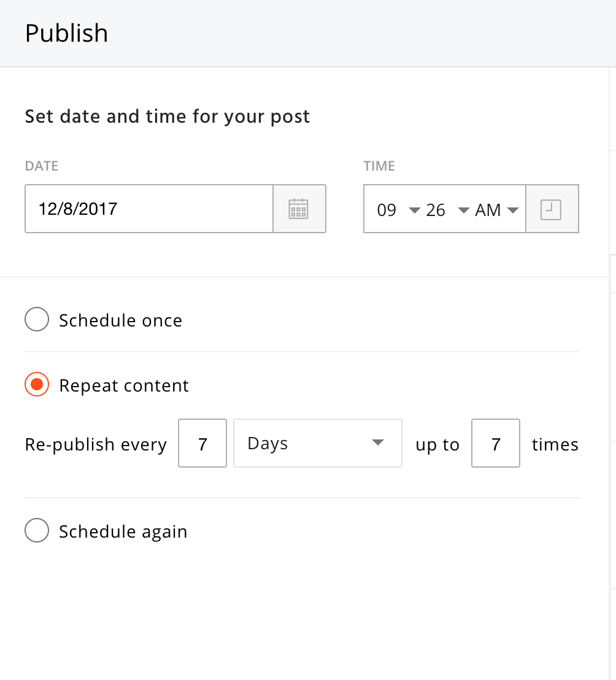Click the 'Schedule once' label text

tap(121, 320)
